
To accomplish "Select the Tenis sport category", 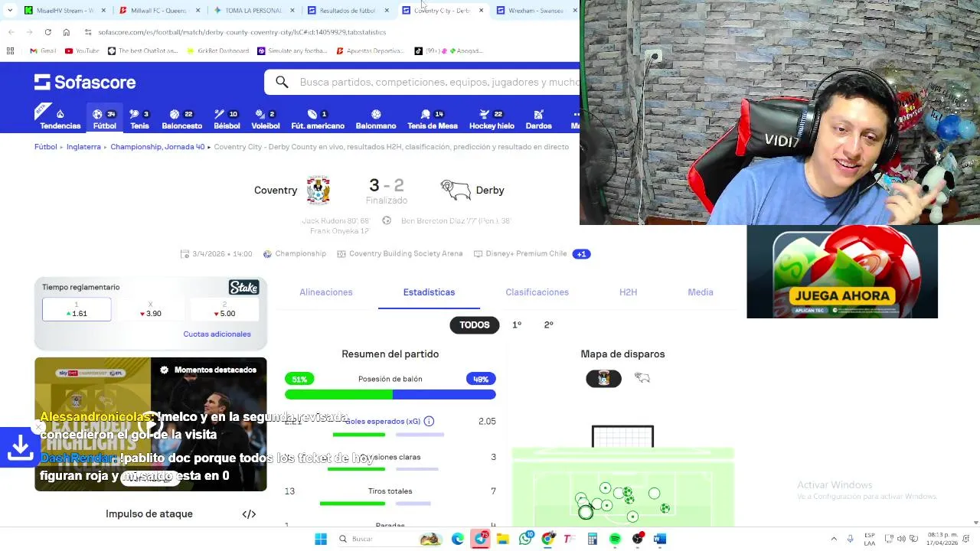I will coord(139,119).
